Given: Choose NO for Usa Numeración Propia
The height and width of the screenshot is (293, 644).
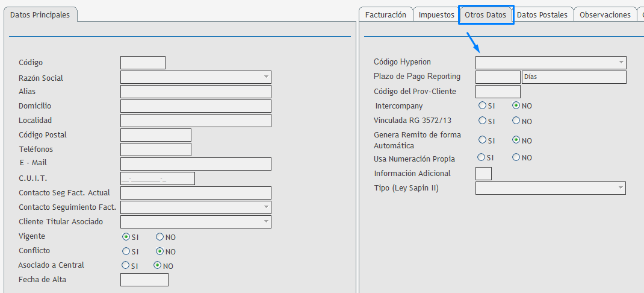Looking at the screenshot, I should [x=516, y=157].
